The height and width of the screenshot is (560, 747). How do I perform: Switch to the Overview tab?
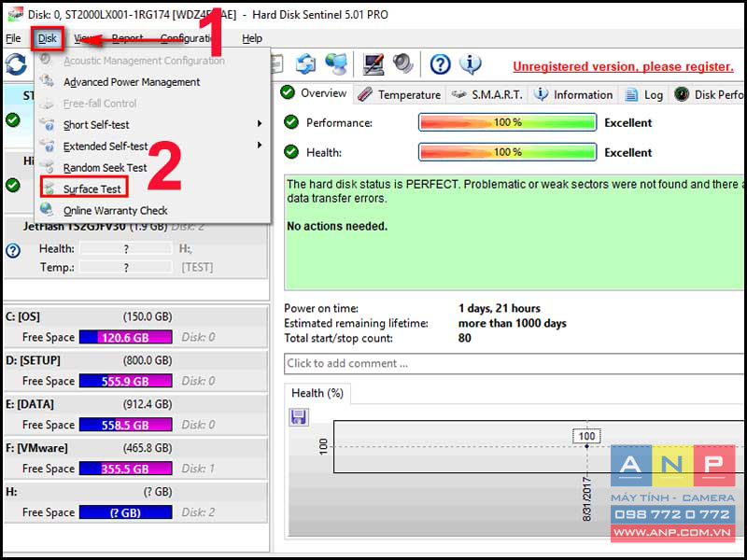tap(315, 93)
